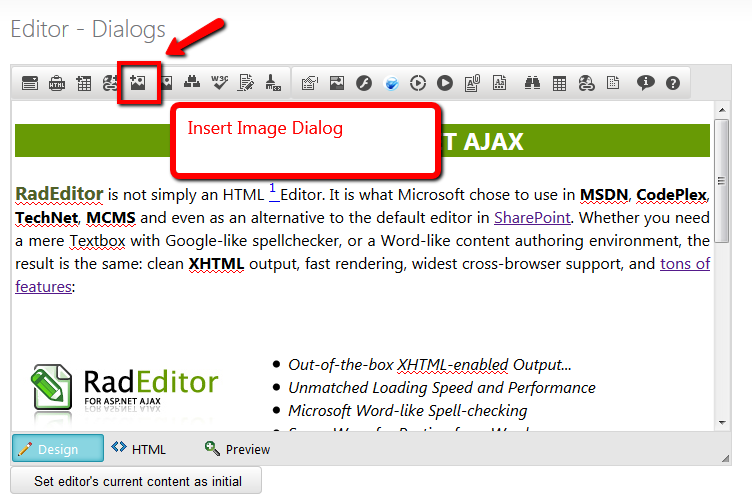Open Find and Replace binoculars icon

pyautogui.click(x=532, y=83)
